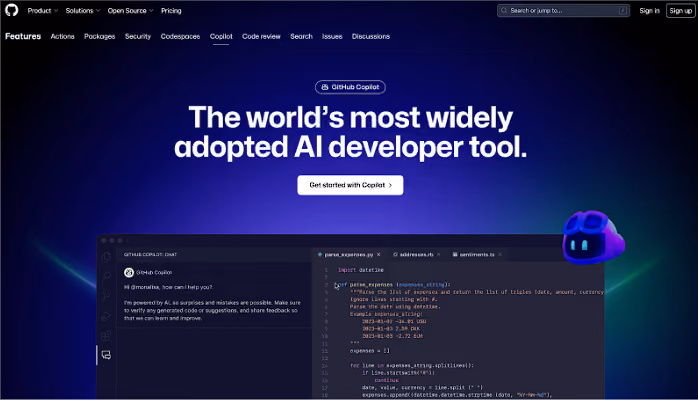Select the parse_expenses.py editor tab
698x400 pixels.
point(349,255)
